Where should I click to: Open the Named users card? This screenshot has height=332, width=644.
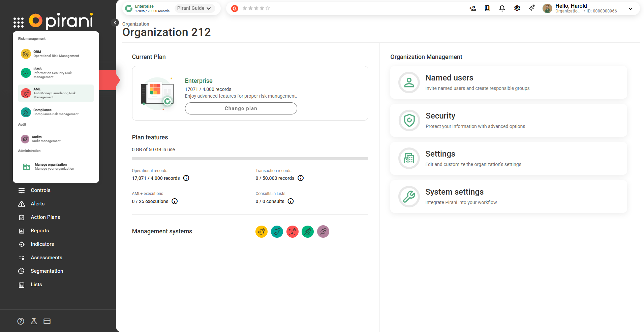[508, 82]
